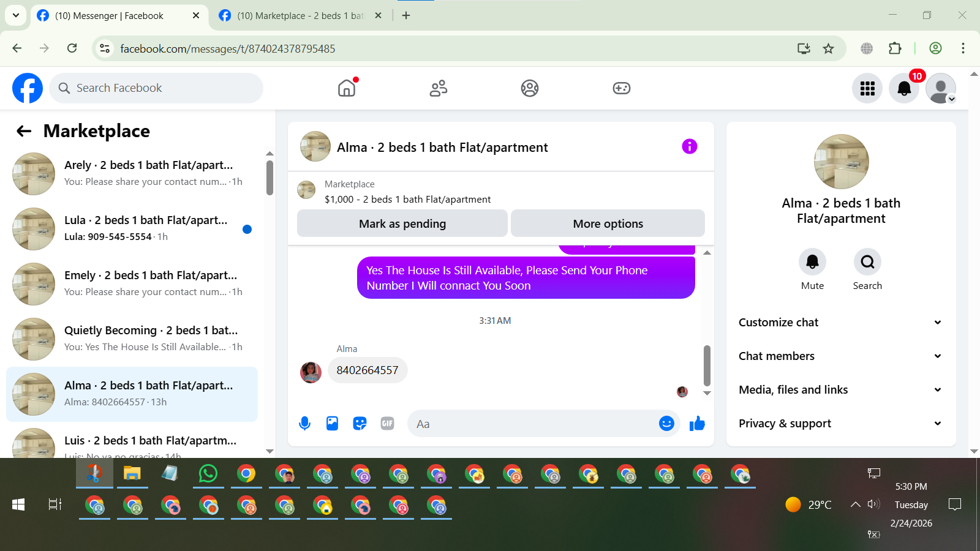This screenshot has width=980, height=551.
Task: Open Task View on the taskbar
Action: [55, 504]
